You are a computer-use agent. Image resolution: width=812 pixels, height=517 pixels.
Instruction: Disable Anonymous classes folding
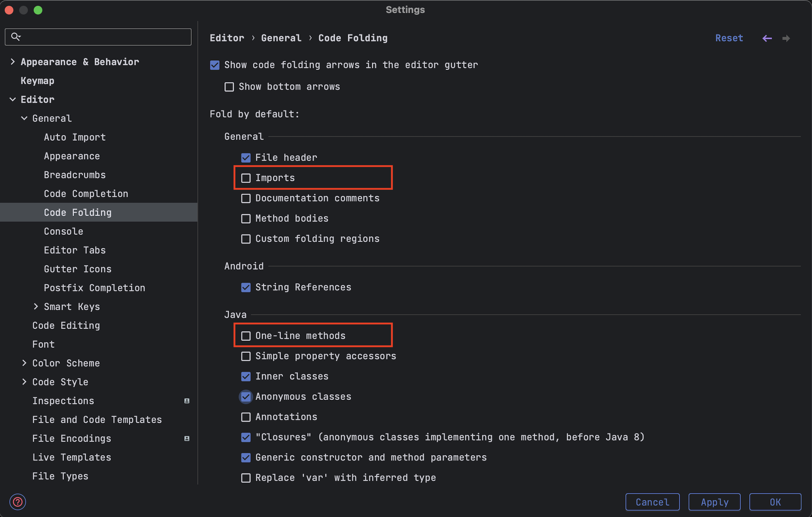(x=246, y=397)
